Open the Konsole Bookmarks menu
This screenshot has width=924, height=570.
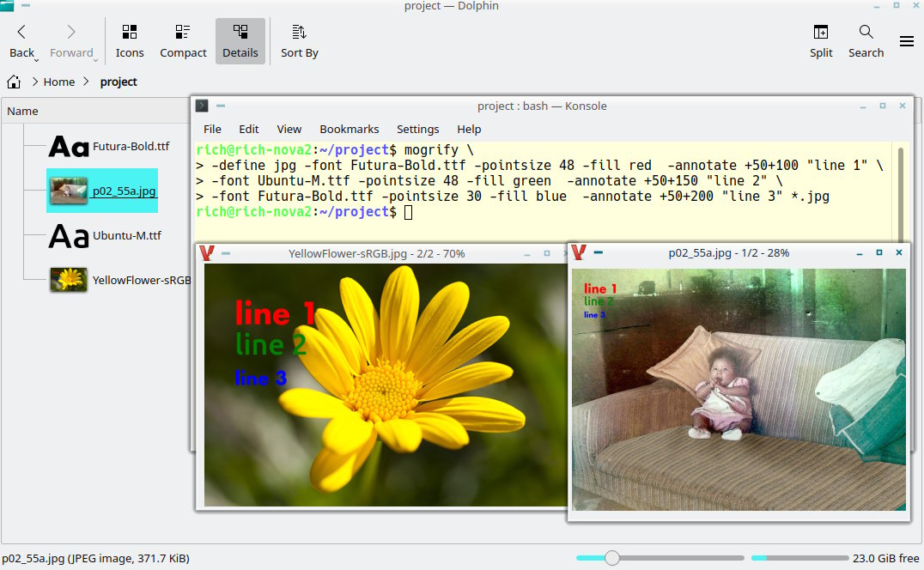point(349,129)
